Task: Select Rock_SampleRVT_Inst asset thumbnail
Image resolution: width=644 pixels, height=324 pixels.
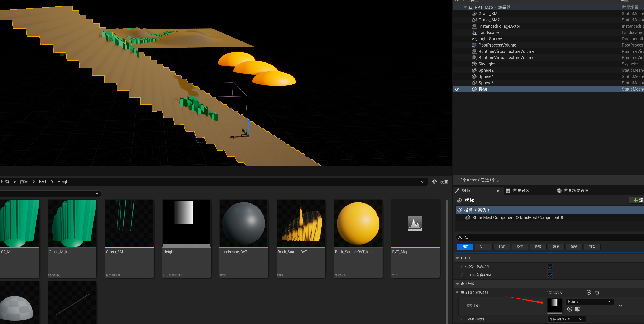Action: tap(358, 224)
